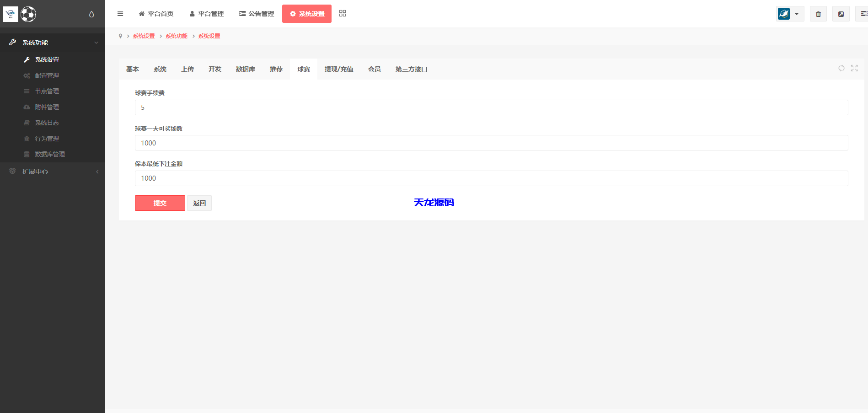The width and height of the screenshot is (868, 413).
Task: Click the 球赛手续费 input field
Action: point(320,107)
